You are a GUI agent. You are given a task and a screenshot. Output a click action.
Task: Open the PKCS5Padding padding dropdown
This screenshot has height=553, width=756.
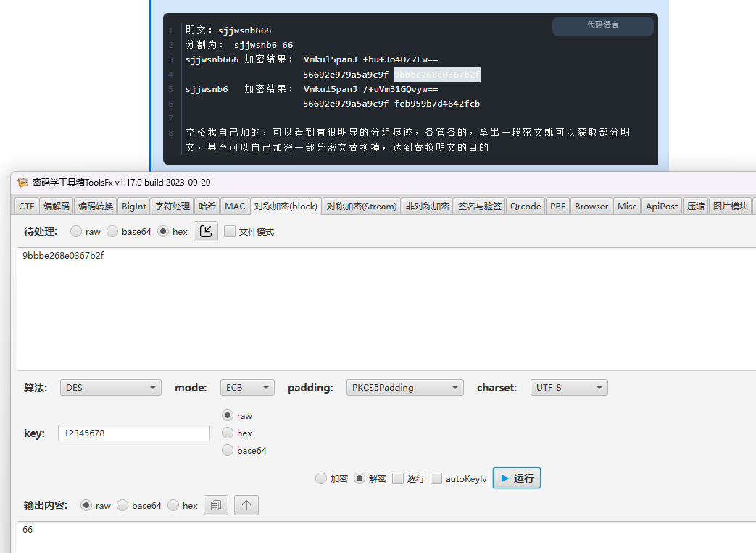pos(404,388)
